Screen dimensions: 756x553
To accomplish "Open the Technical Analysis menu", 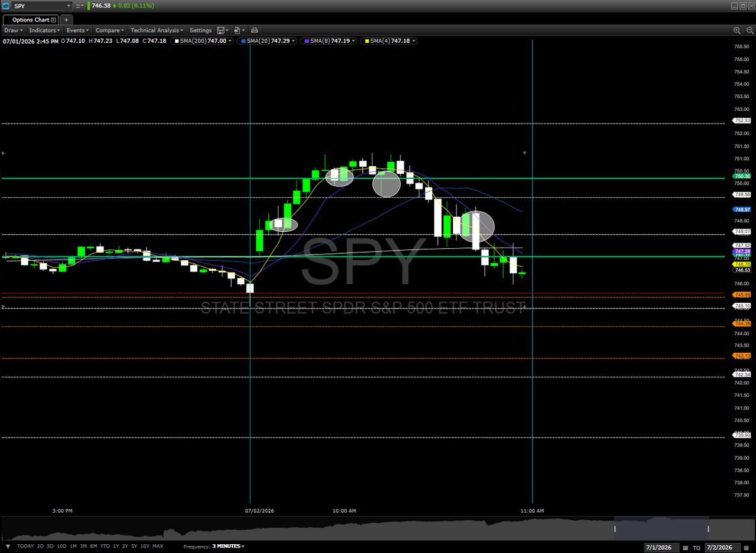I will pos(157,30).
